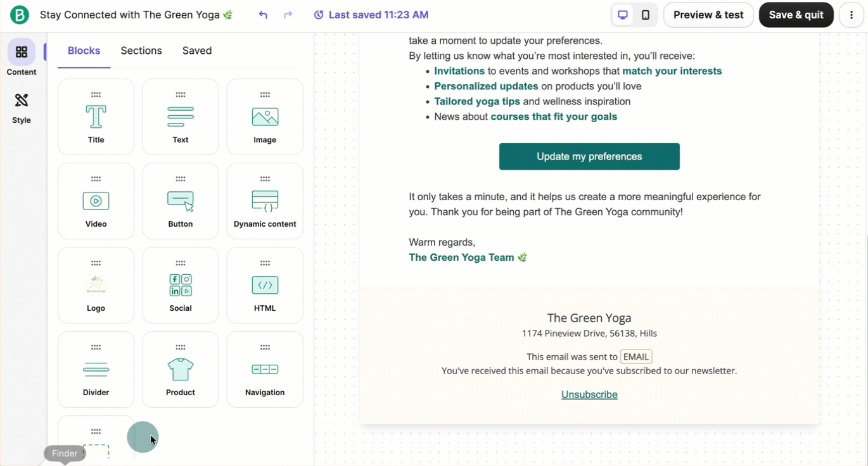Image resolution: width=868 pixels, height=466 pixels.
Task: Select the Video block
Action: coord(96,201)
